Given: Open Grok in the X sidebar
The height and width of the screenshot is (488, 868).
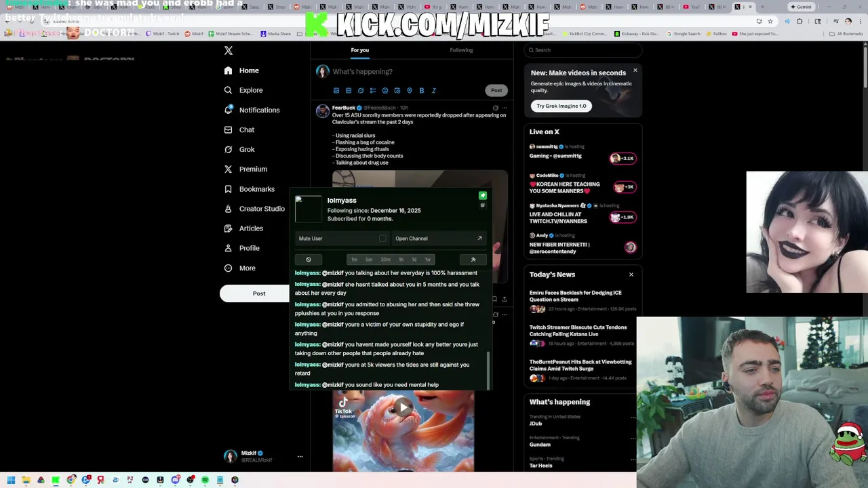Looking at the screenshot, I should pyautogui.click(x=239, y=149).
